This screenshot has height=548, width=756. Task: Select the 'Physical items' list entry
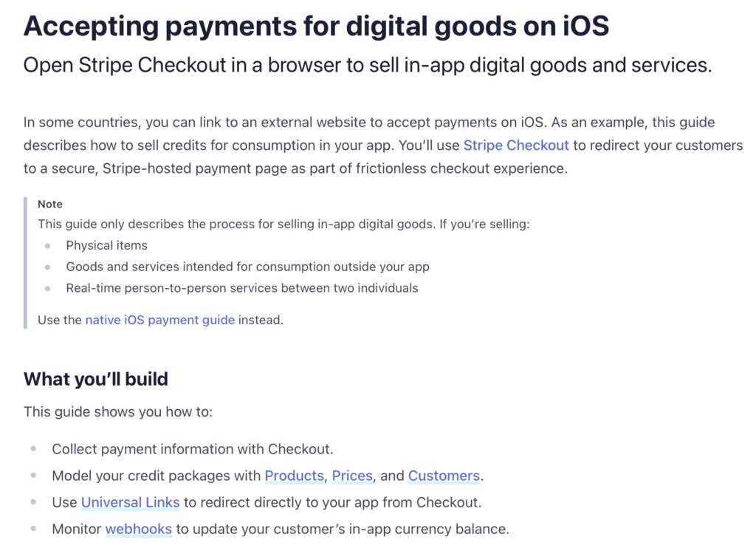(106, 245)
